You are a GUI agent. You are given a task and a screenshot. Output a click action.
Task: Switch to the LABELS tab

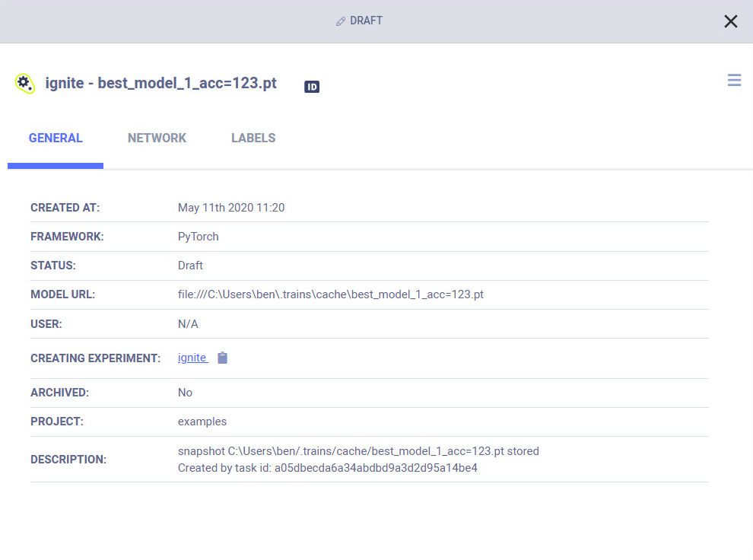tap(253, 138)
